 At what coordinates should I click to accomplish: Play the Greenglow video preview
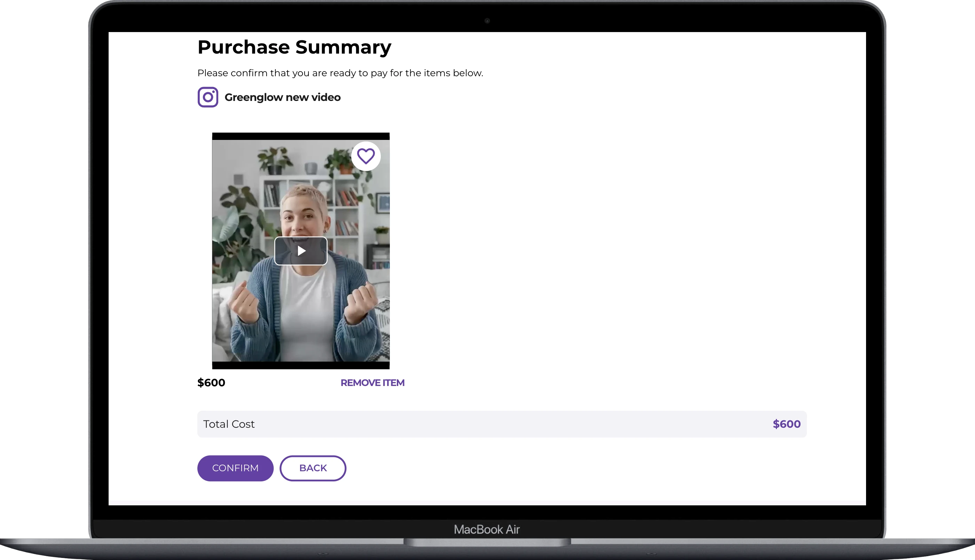(301, 251)
